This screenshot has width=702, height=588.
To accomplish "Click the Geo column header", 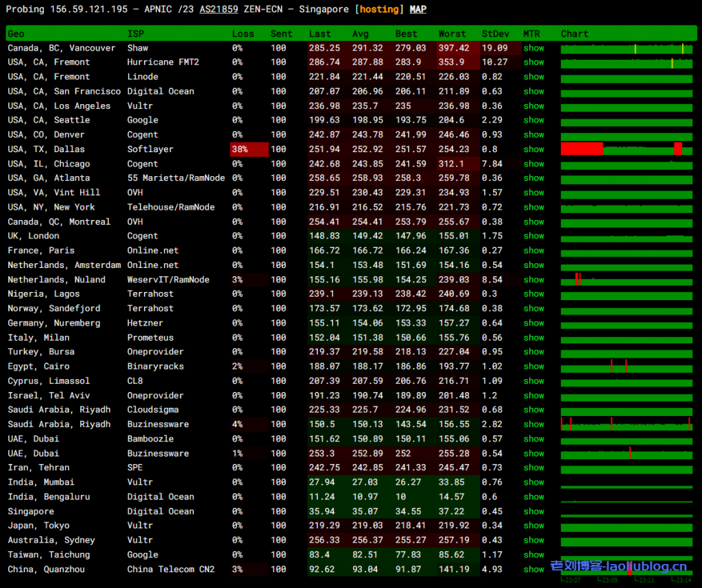I will point(16,34).
